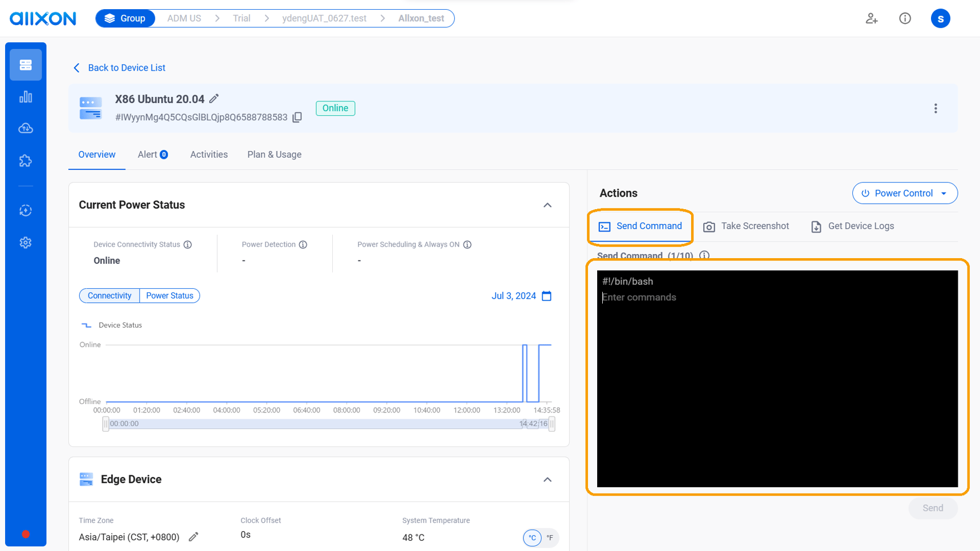Copy the device ID with the copy icon
980x551 pixels.
[297, 117]
